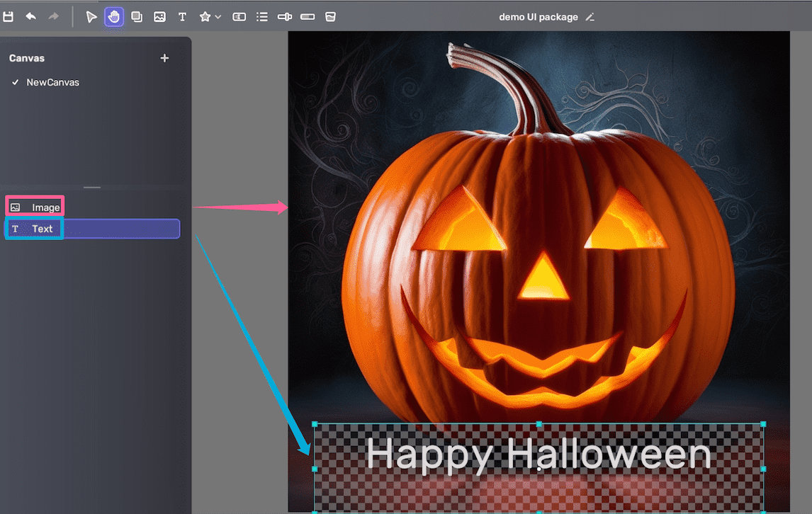812x514 pixels.
Task: Click the Redo arrow icon
Action: click(53, 16)
